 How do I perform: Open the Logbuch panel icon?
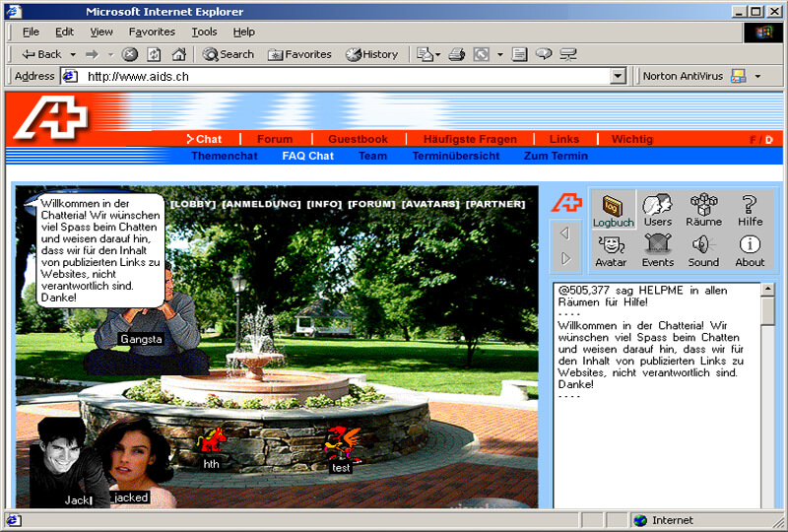point(613,211)
